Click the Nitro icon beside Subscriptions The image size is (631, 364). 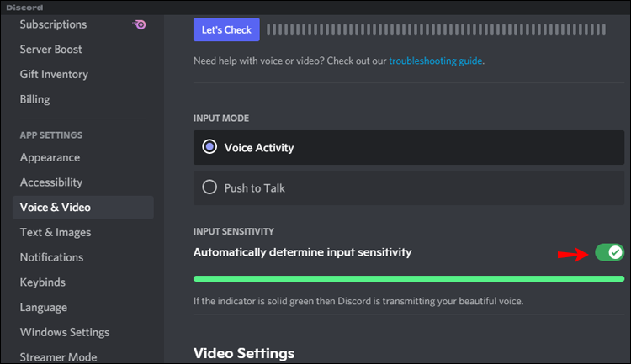(x=140, y=24)
